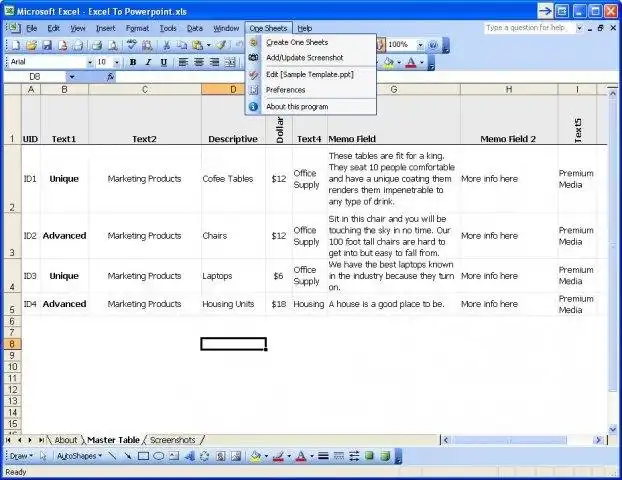The width and height of the screenshot is (622, 480).
Task: Click the Copy icon
Action: click(x=182, y=45)
